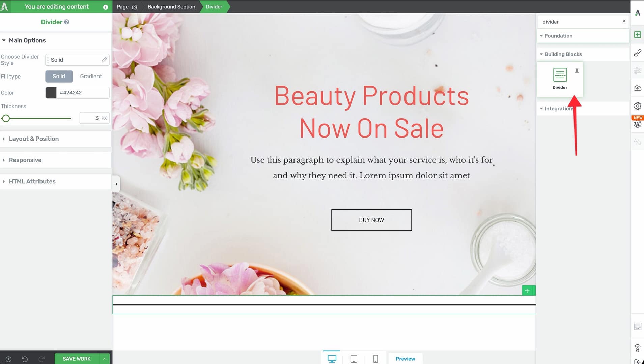Switch to mobile preview mode
The width and height of the screenshot is (644, 364).
pos(375,359)
